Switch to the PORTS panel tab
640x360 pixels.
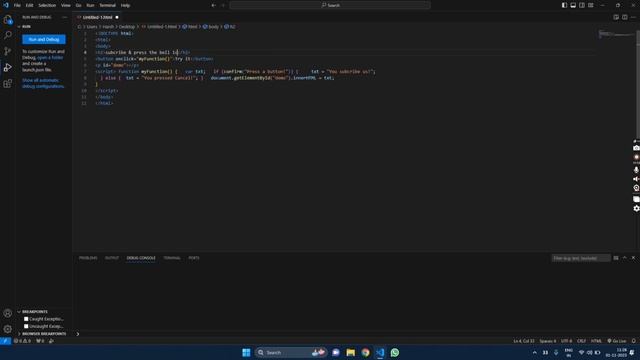[x=194, y=258]
